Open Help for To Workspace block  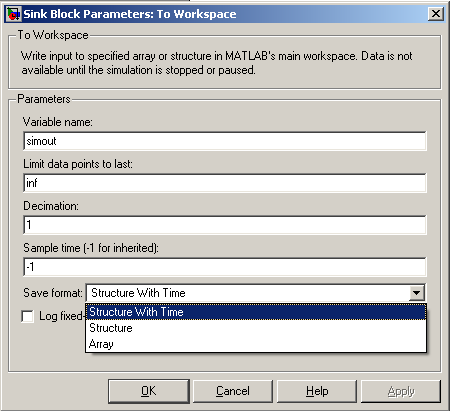pos(317,391)
